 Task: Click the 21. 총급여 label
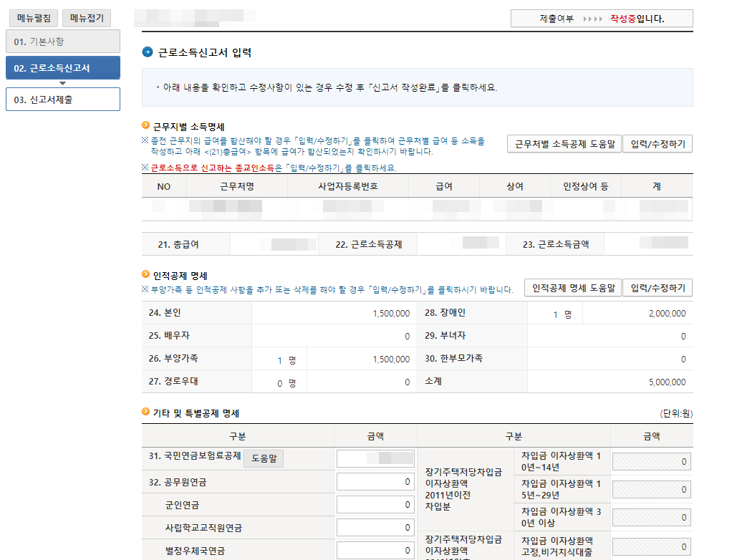pyautogui.click(x=178, y=244)
